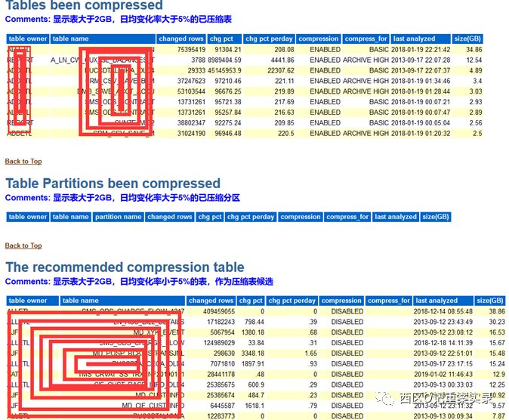This screenshot has width=509, height=420.
Task: Click last analyzed 2018-01-19 22:21:42
Action: [x=421, y=49]
